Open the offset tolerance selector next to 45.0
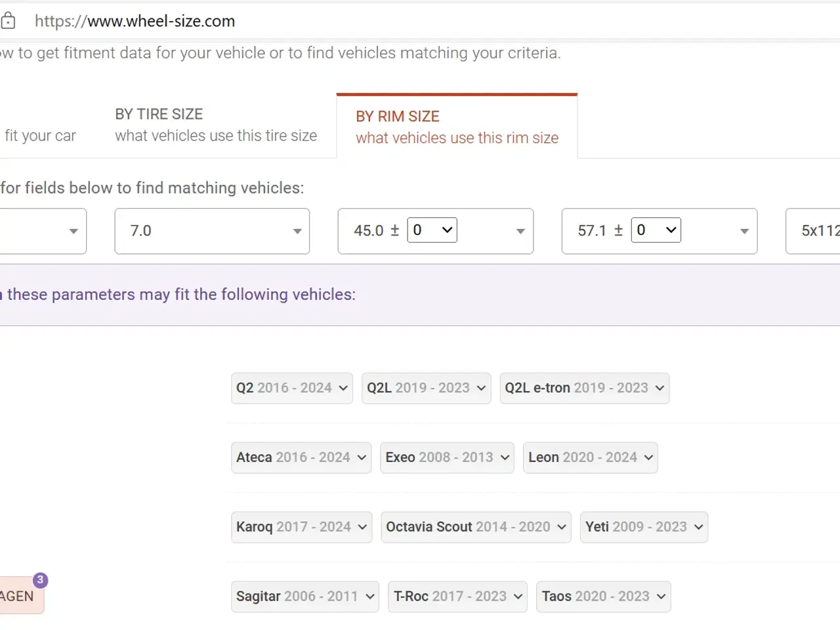This screenshot has width=840, height=630. [432, 230]
